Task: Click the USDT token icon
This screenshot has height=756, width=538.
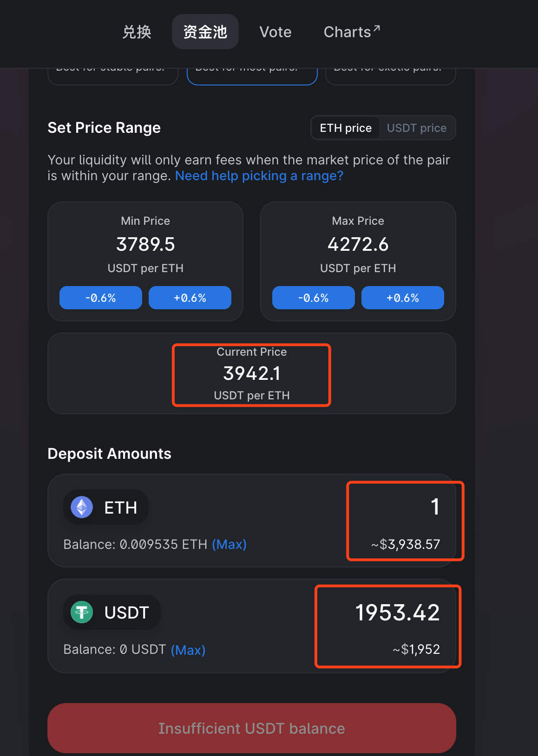Action: pyautogui.click(x=82, y=612)
